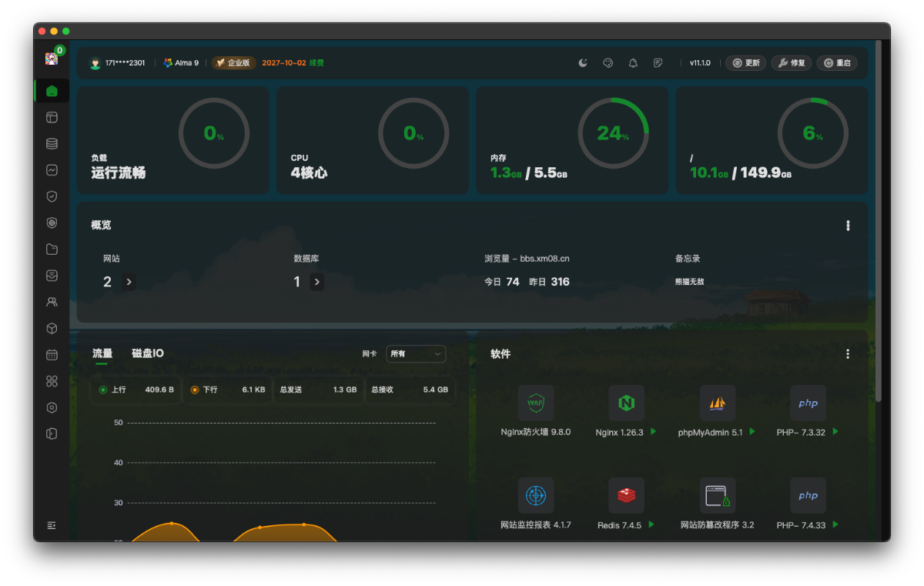Open the Nginx firewall WAF icon
Viewport: 924px width, 586px height.
(535, 404)
